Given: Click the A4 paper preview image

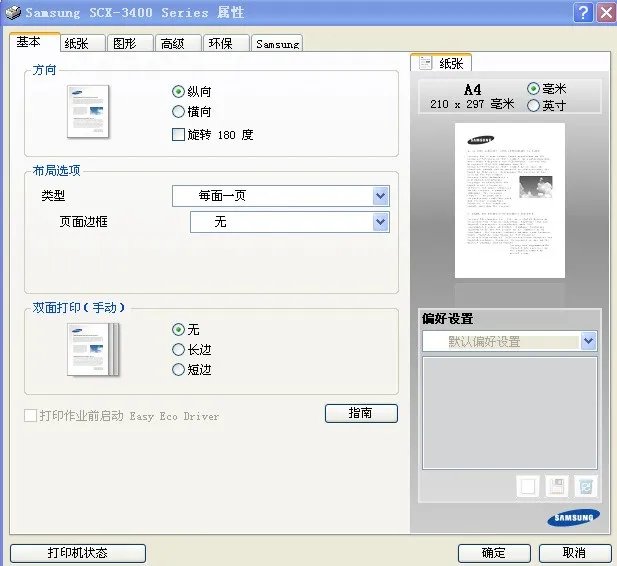Looking at the screenshot, I should 510,200.
